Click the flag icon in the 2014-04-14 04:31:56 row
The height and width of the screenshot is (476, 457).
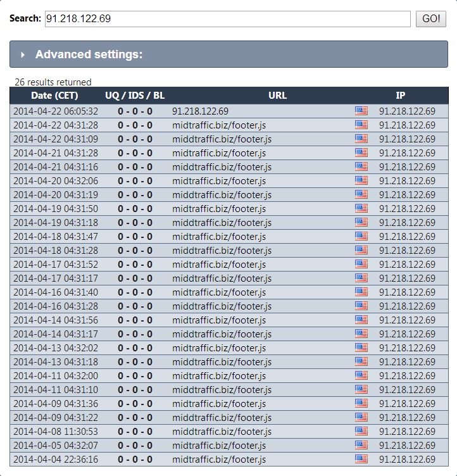[361, 320]
